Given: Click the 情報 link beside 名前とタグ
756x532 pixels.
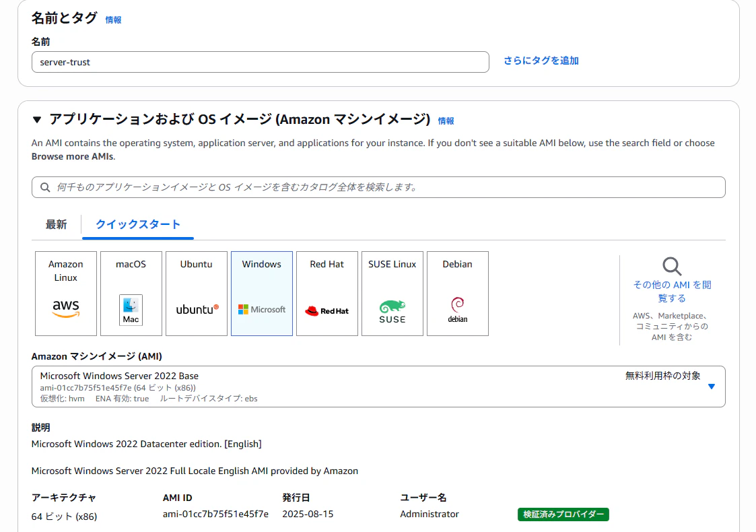Looking at the screenshot, I should pos(113,20).
